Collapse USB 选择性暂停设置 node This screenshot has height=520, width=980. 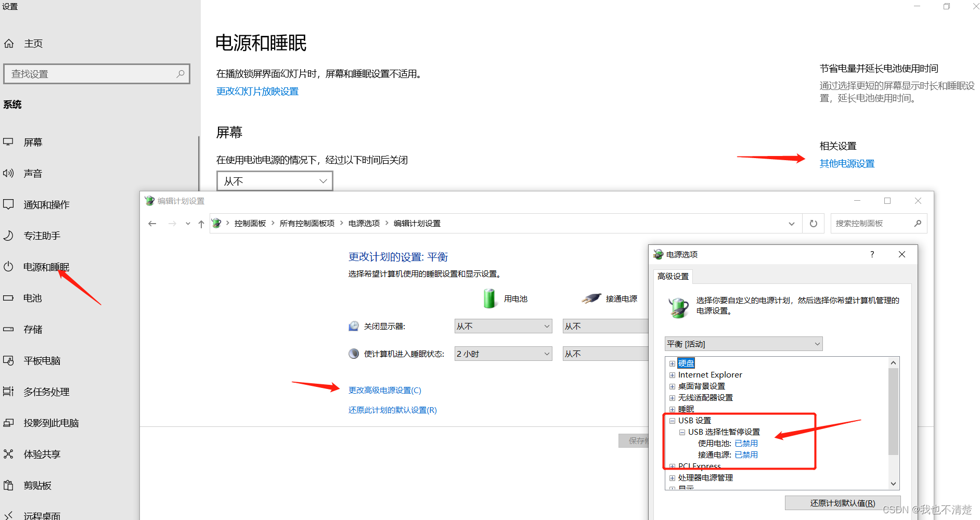coord(682,432)
